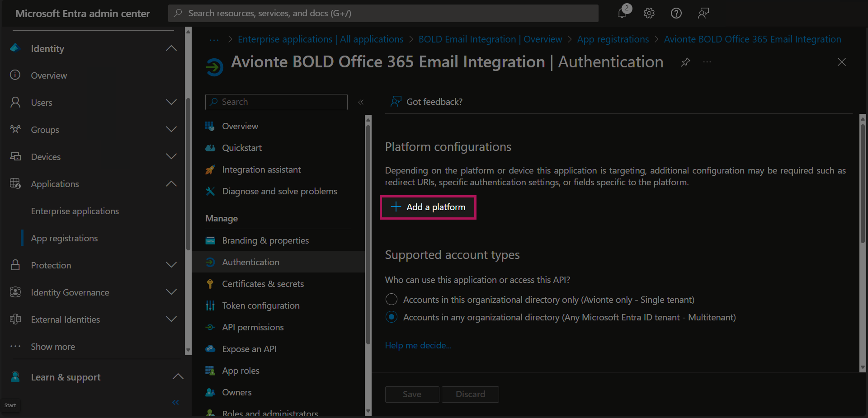Open the ellipsis more options beside title
Image resolution: width=868 pixels, height=418 pixels.
[707, 62]
